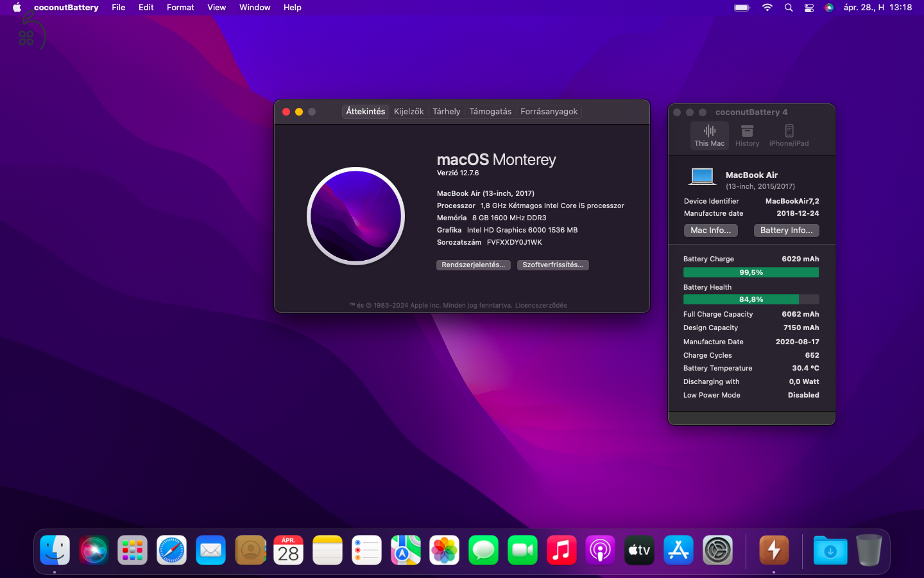
Task: Click serial number FVFXXDY0J1WK text
Action: pos(515,243)
